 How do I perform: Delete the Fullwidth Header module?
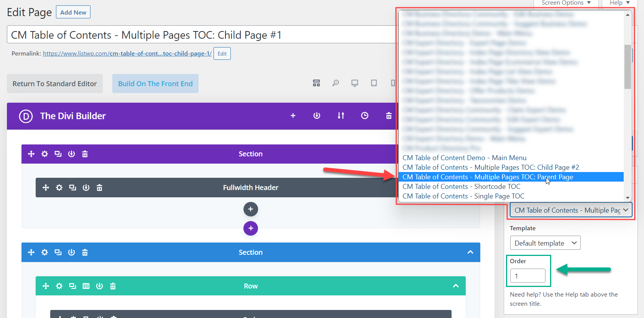99,188
